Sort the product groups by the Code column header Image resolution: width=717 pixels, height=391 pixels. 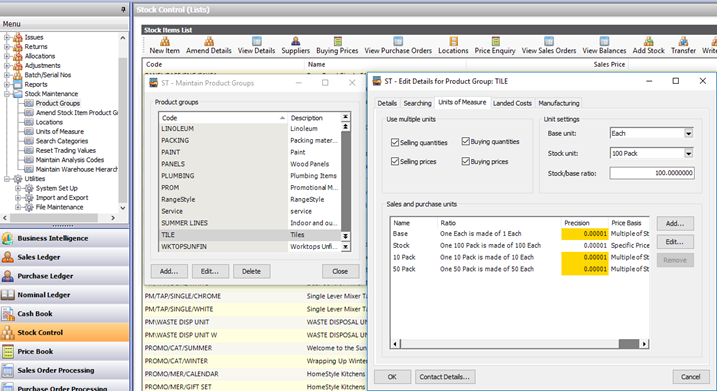(223, 118)
